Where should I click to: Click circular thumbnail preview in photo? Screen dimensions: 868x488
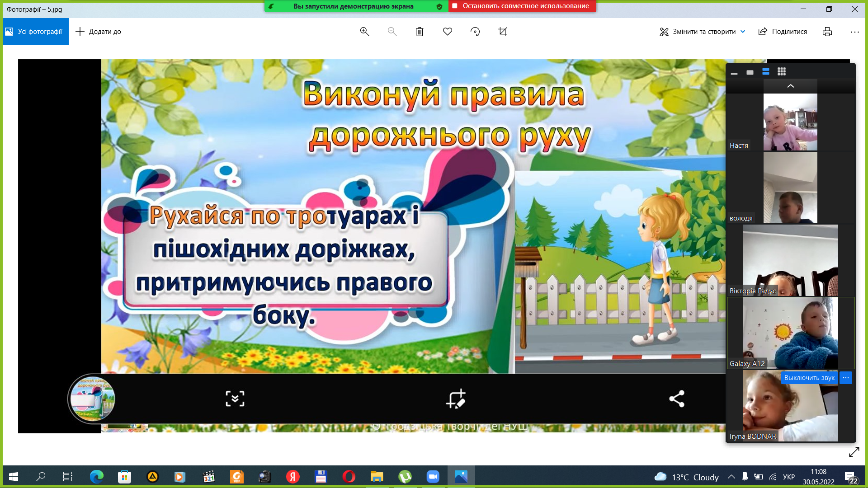tap(92, 399)
